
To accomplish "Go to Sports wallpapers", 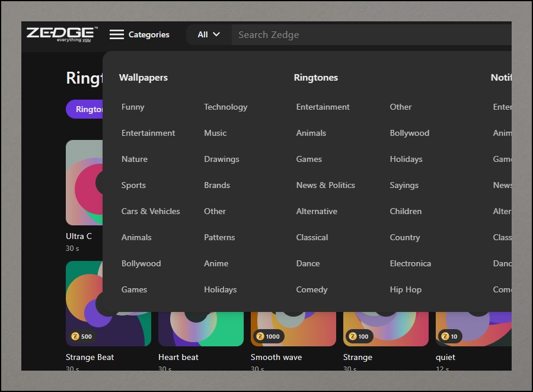I will (133, 185).
